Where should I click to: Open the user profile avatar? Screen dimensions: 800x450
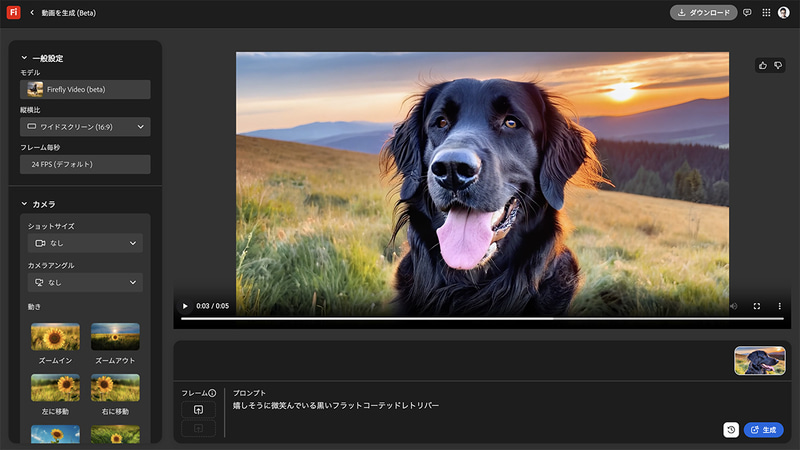[x=784, y=13]
